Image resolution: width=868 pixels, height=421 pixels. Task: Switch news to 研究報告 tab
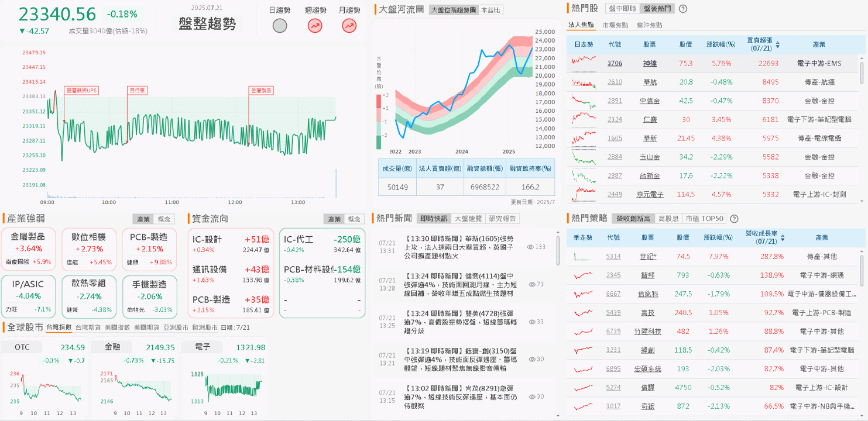click(x=503, y=219)
